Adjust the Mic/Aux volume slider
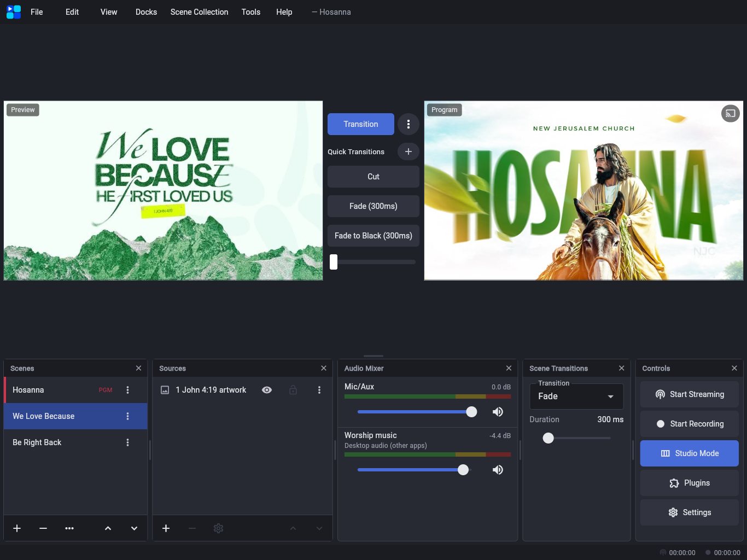Image resolution: width=747 pixels, height=560 pixels. click(471, 412)
